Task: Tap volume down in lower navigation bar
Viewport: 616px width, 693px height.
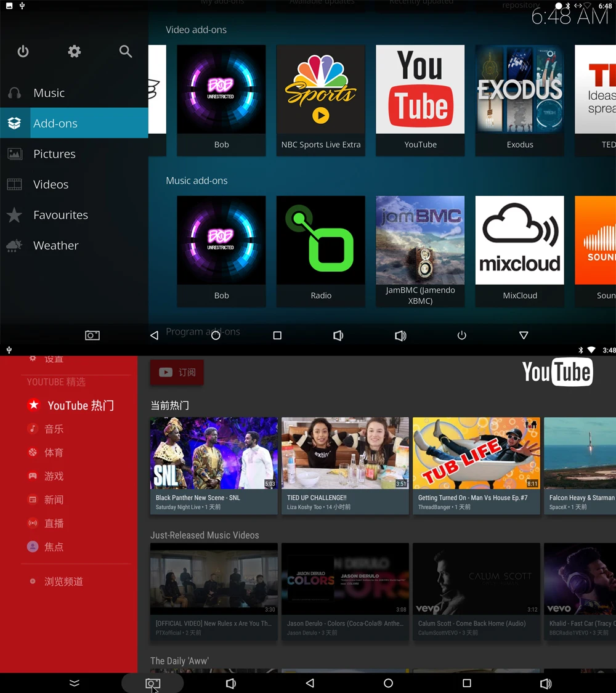Action: (x=230, y=683)
